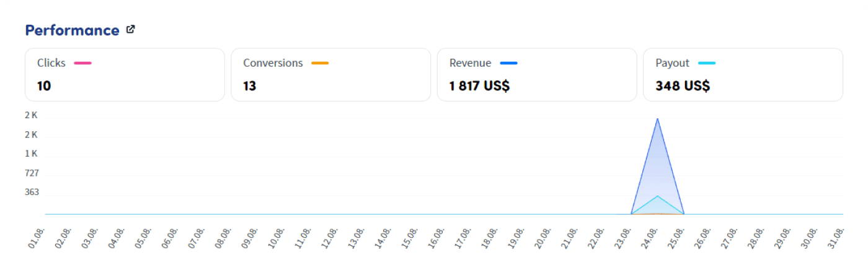
Task: Toggle the Revenue series card
Action: click(536, 74)
